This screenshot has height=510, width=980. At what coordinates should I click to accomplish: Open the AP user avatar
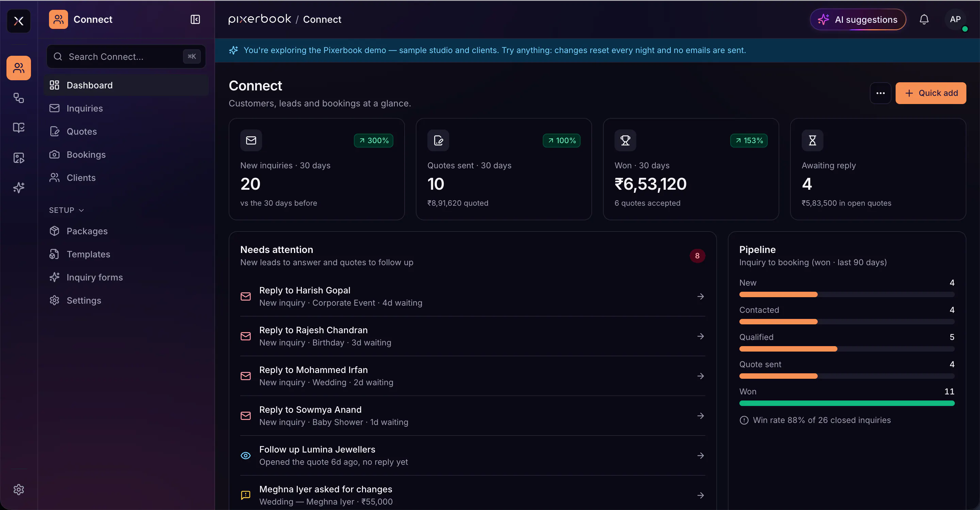(955, 19)
